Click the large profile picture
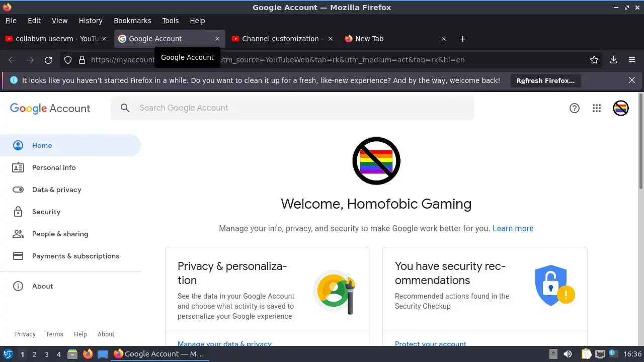 [x=376, y=161]
